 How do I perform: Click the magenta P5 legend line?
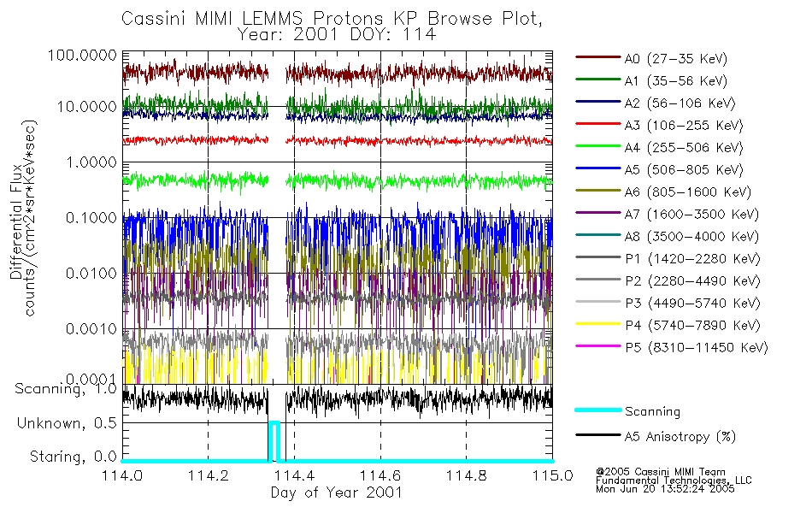pos(598,345)
